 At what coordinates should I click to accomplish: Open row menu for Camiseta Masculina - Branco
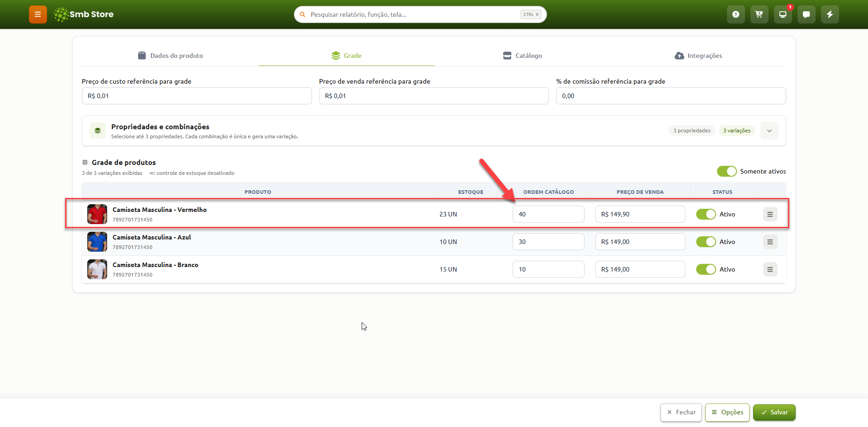(770, 269)
